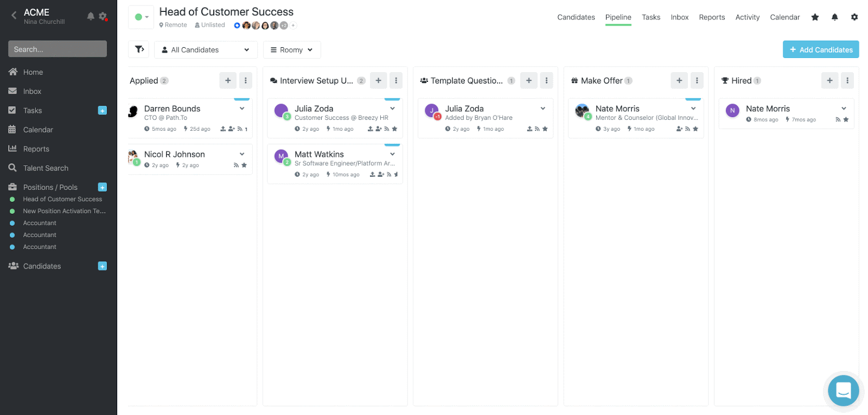Open the Roomy view density dropdown

292,50
